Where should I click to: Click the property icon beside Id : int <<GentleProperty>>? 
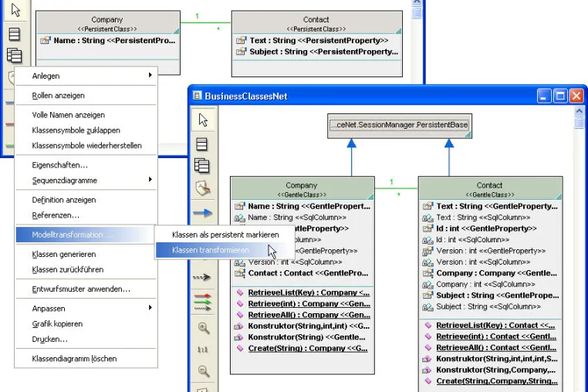(x=427, y=228)
